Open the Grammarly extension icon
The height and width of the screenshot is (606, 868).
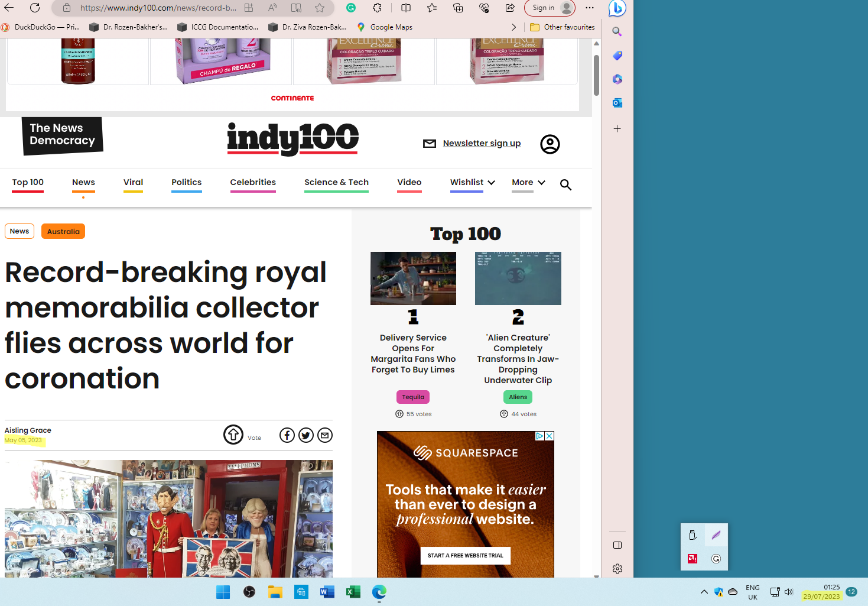351,8
